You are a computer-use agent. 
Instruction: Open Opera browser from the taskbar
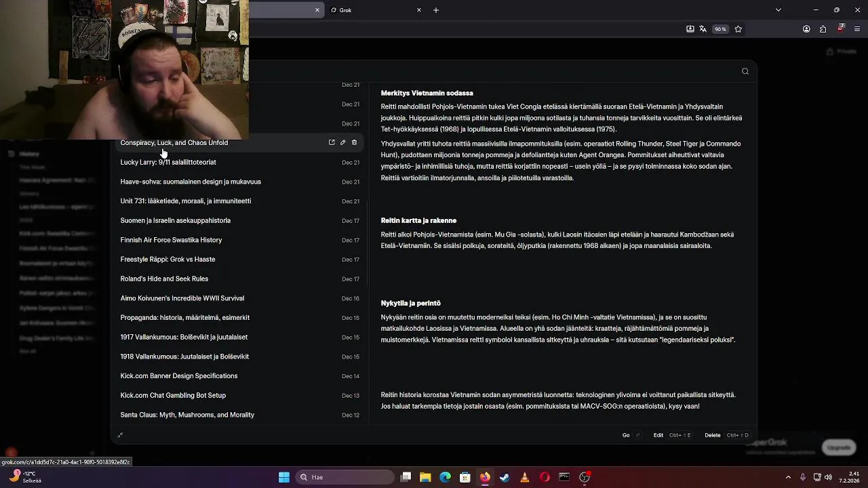[x=545, y=477]
